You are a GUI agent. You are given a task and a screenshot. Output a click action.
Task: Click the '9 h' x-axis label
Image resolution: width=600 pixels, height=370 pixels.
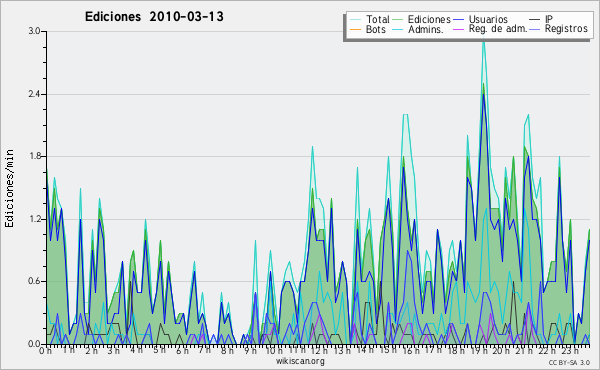pos(250,350)
